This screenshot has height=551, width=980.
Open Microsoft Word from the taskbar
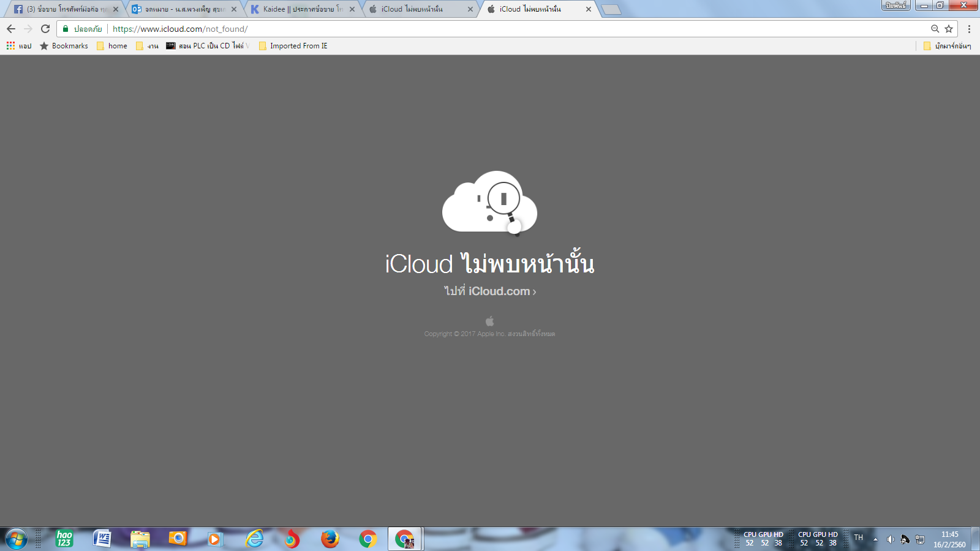click(x=102, y=539)
